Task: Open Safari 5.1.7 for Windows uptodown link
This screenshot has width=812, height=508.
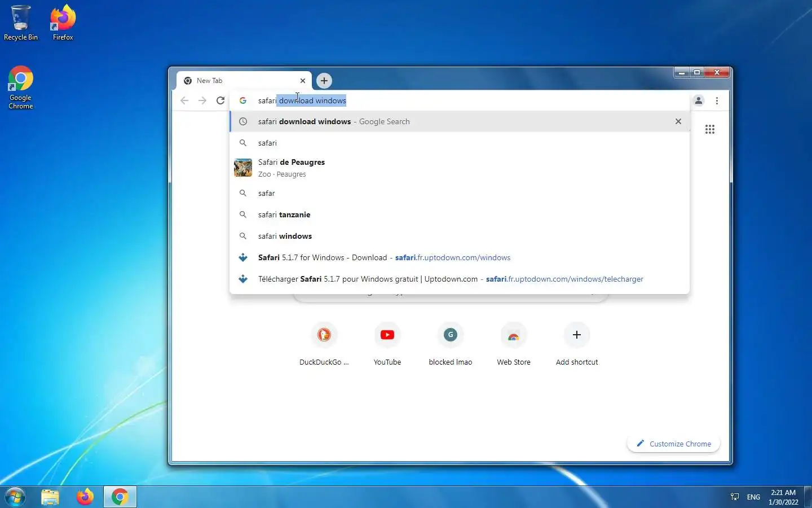Action: coord(460,257)
